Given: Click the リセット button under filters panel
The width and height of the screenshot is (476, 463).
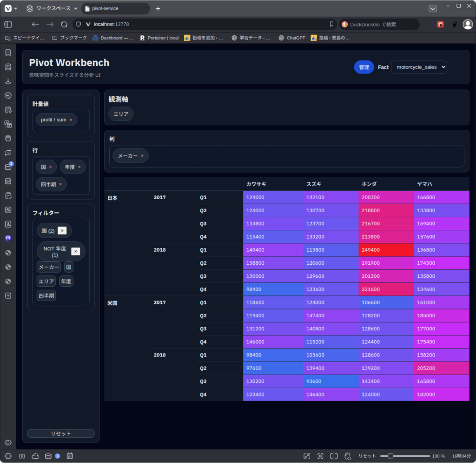Looking at the screenshot, I should point(61,433).
